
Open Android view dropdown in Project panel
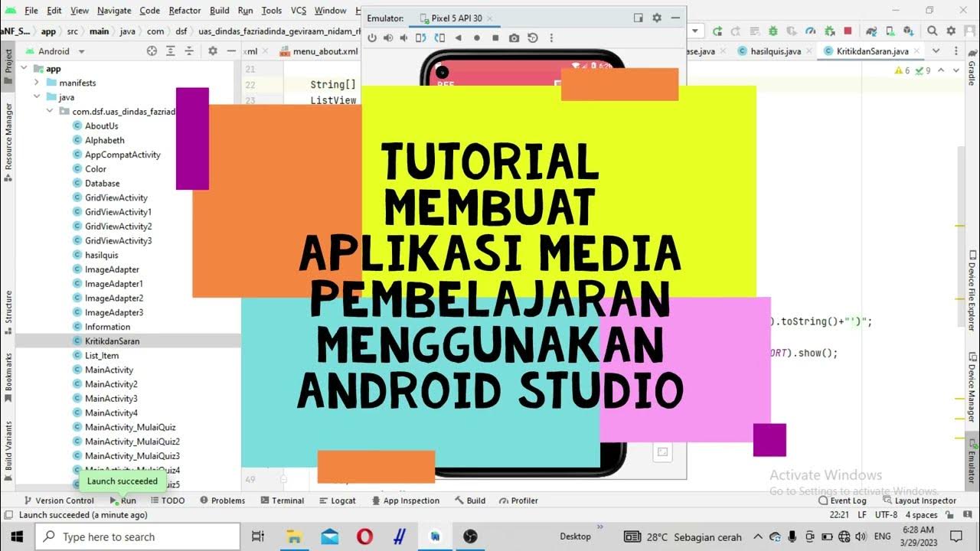(x=56, y=51)
